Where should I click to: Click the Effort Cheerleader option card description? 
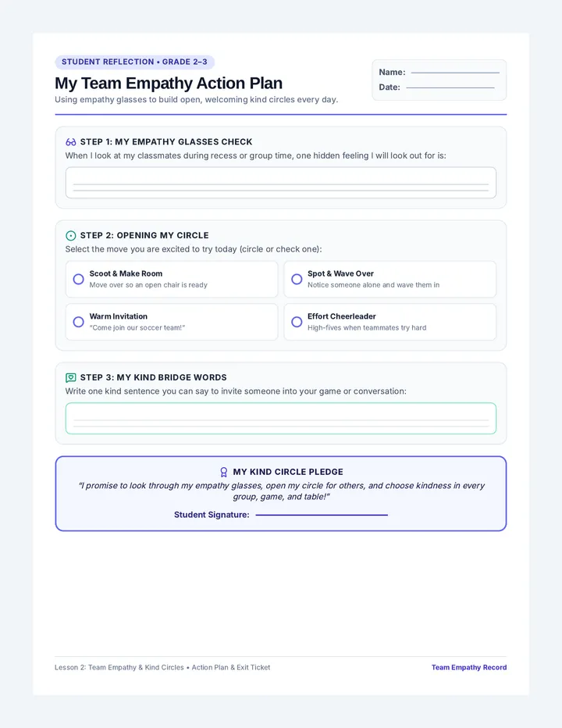[367, 328]
